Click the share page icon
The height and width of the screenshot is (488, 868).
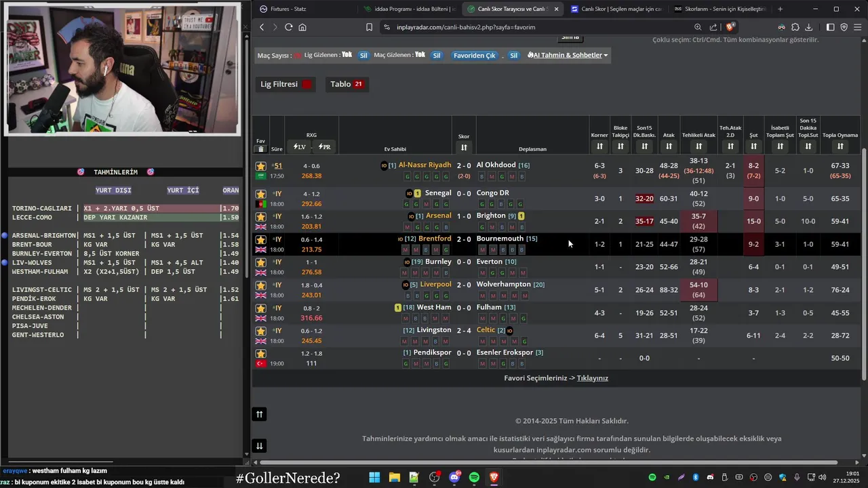(x=713, y=27)
